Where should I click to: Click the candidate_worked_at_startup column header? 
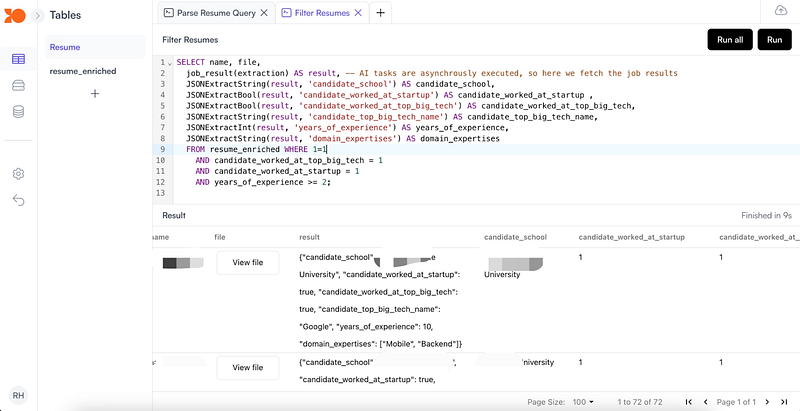click(x=631, y=237)
